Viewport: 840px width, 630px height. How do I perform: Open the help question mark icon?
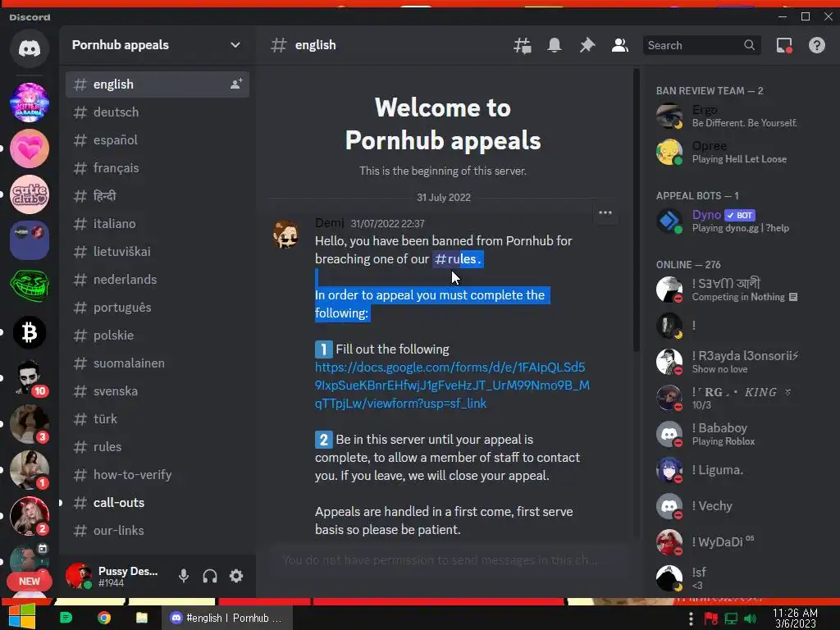click(x=817, y=46)
